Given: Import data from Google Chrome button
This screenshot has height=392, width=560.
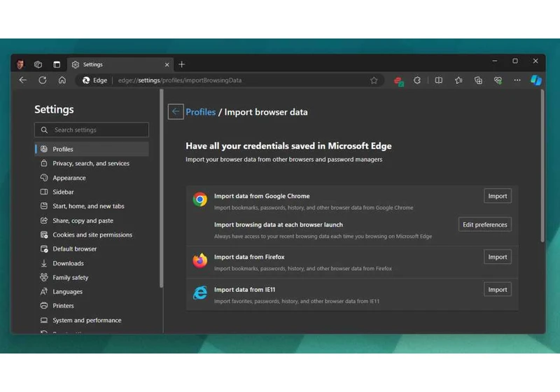Looking at the screenshot, I should (498, 196).
